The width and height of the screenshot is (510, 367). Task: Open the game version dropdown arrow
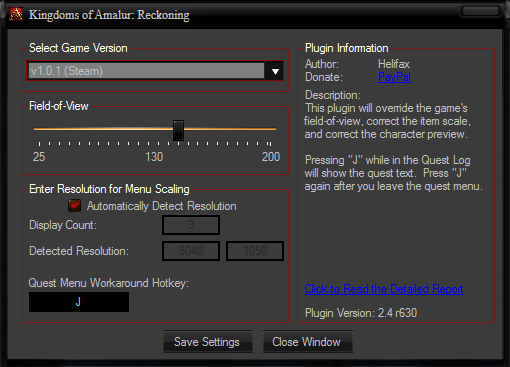[275, 71]
